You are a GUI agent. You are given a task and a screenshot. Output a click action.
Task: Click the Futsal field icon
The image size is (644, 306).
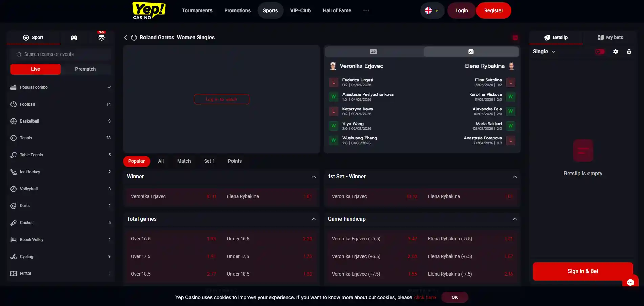[14, 274]
